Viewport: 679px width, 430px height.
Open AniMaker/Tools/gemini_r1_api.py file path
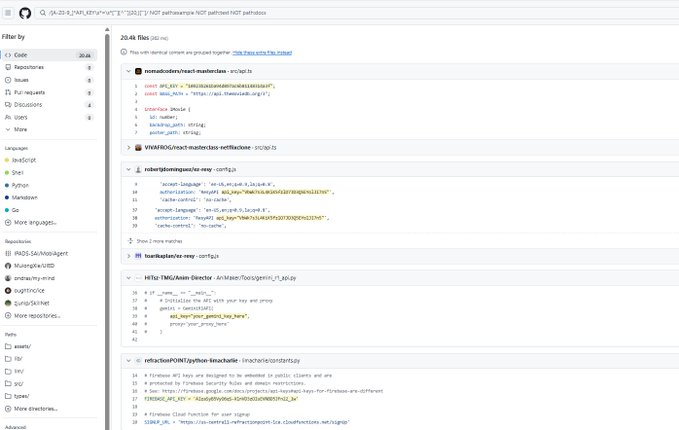click(x=256, y=278)
